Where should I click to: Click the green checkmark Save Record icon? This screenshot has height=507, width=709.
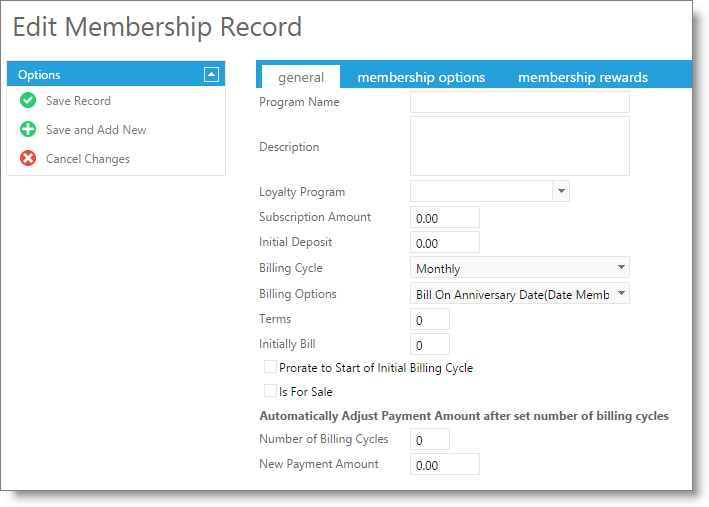click(x=28, y=100)
